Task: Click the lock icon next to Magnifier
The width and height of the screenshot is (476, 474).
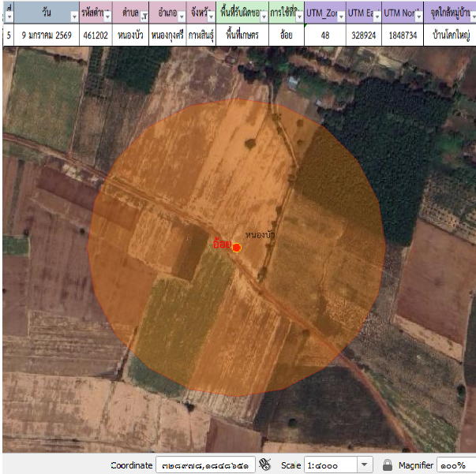Action: [388, 465]
